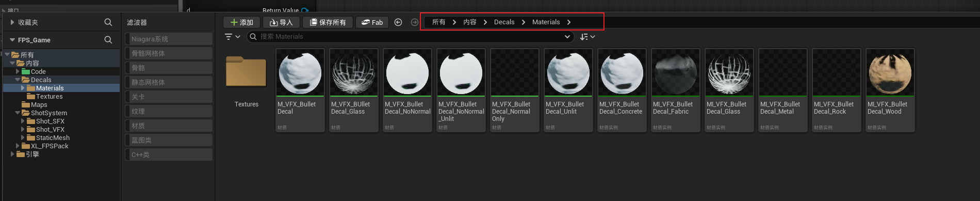Go back with the history back arrow
Screen dimensions: 980x201
click(x=398, y=22)
